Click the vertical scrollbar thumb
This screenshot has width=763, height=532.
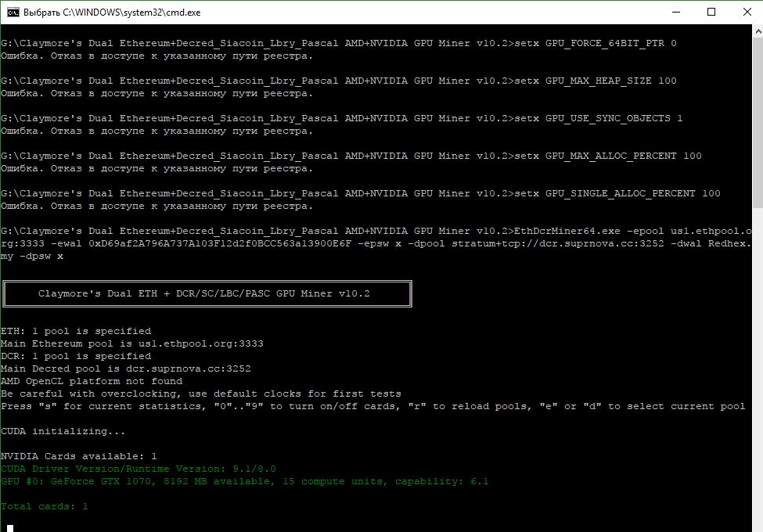(758, 123)
